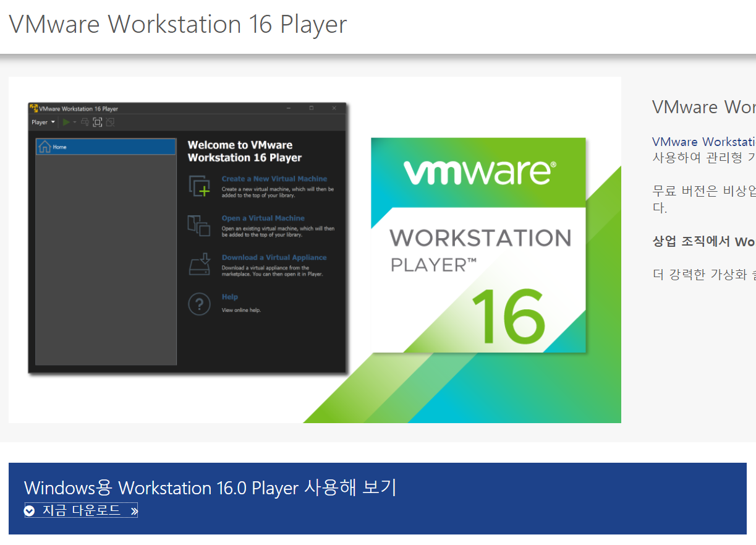The image size is (756, 545).
Task: Click the Create a New Virtual Machine icon
Action: (199, 186)
